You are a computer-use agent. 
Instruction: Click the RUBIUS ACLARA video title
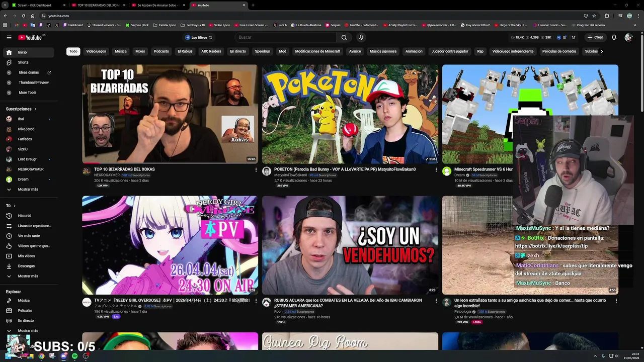coord(348,303)
